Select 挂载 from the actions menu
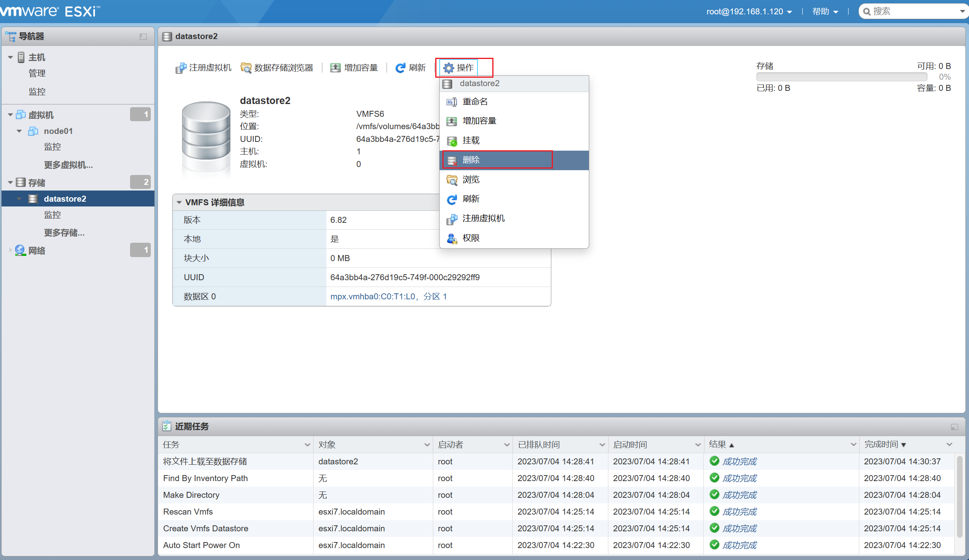Viewport: 969px width, 560px height. [x=514, y=141]
